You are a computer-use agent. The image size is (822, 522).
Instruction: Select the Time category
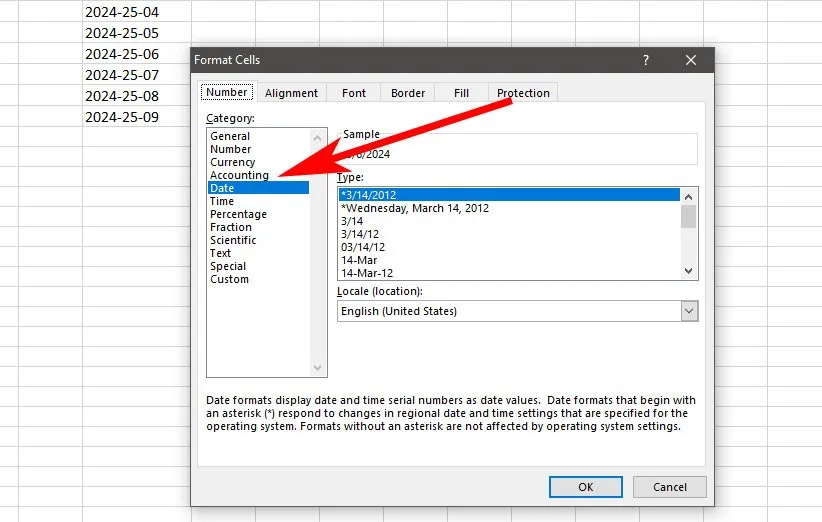222,201
